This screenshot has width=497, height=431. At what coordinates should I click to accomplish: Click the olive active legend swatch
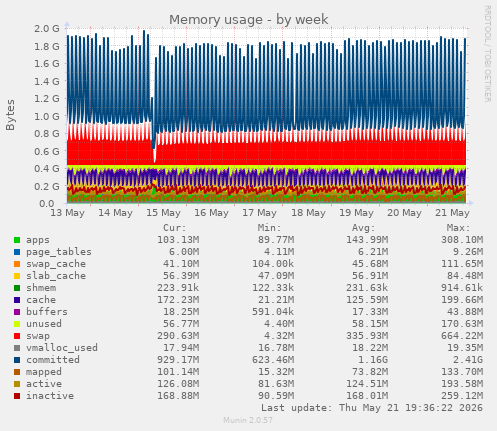(17, 384)
